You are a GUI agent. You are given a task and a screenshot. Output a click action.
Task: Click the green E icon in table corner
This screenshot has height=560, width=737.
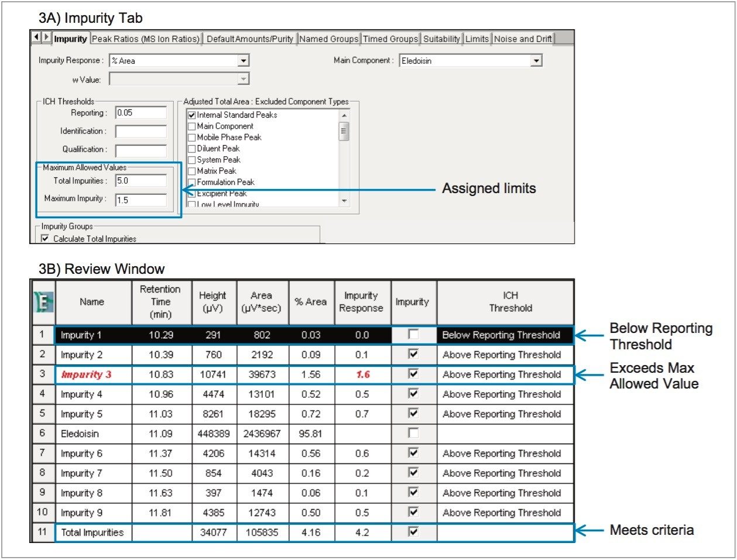point(43,302)
